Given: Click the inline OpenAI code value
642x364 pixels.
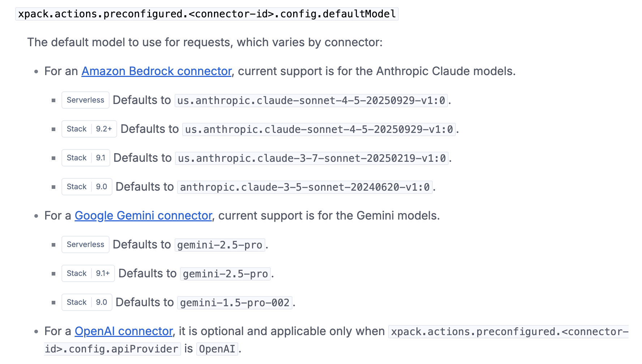Looking at the screenshot, I should coord(217,349).
